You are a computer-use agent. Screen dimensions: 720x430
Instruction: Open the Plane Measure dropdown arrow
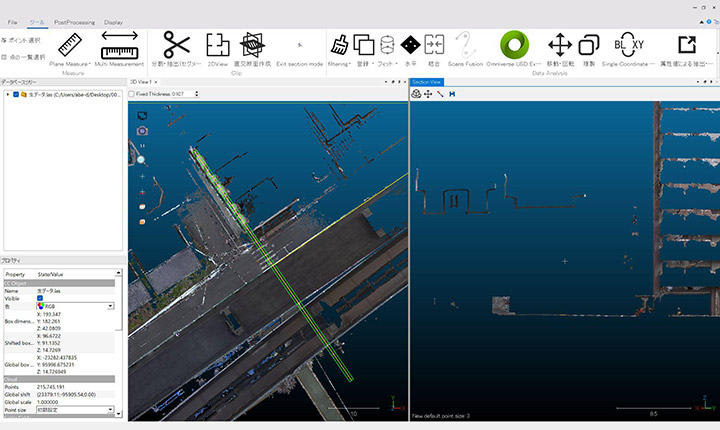(89, 64)
